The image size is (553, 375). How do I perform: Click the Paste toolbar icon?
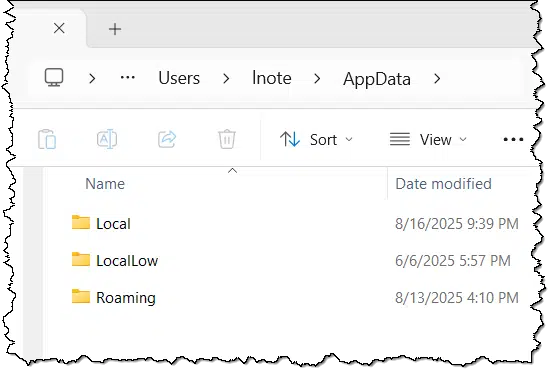click(47, 139)
